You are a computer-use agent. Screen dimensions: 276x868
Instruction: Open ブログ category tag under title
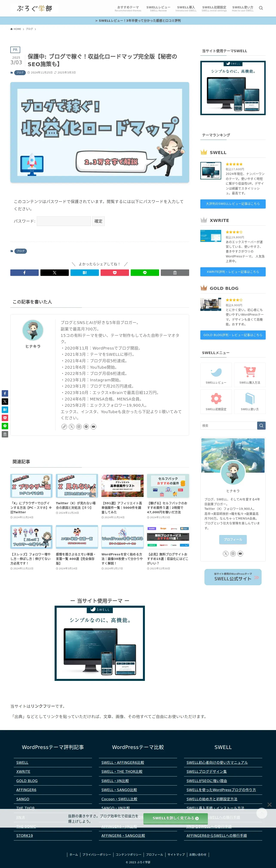tap(20, 72)
